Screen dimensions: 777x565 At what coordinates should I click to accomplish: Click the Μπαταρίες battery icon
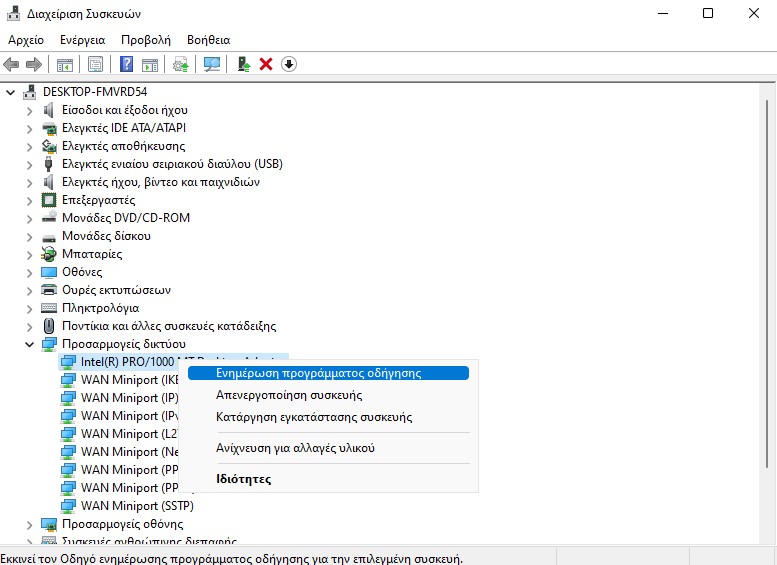49,254
